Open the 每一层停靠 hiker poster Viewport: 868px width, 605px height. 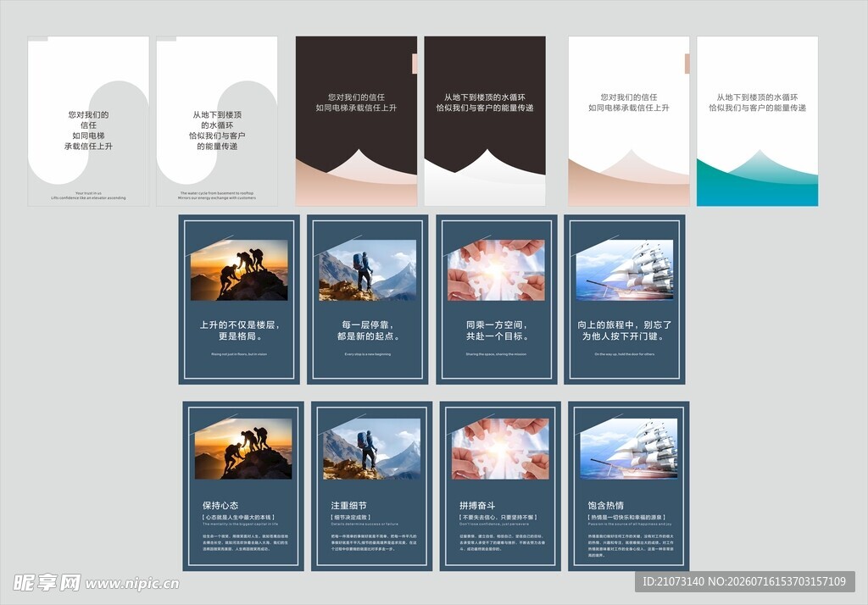tap(368, 299)
